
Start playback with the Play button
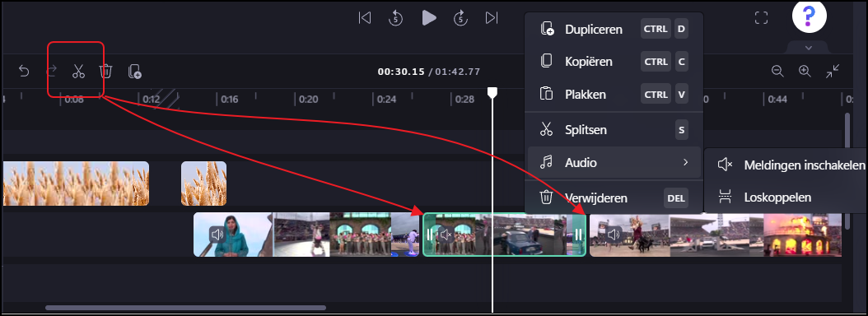[429, 18]
